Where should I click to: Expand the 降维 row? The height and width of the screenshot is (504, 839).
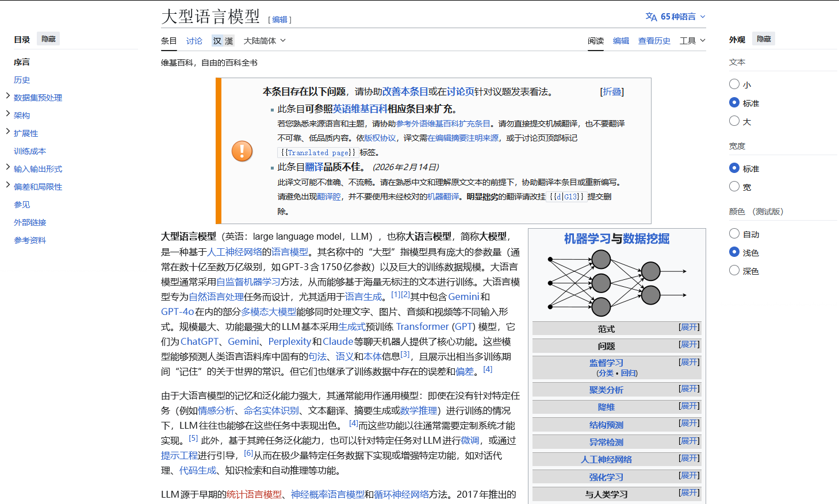click(689, 406)
